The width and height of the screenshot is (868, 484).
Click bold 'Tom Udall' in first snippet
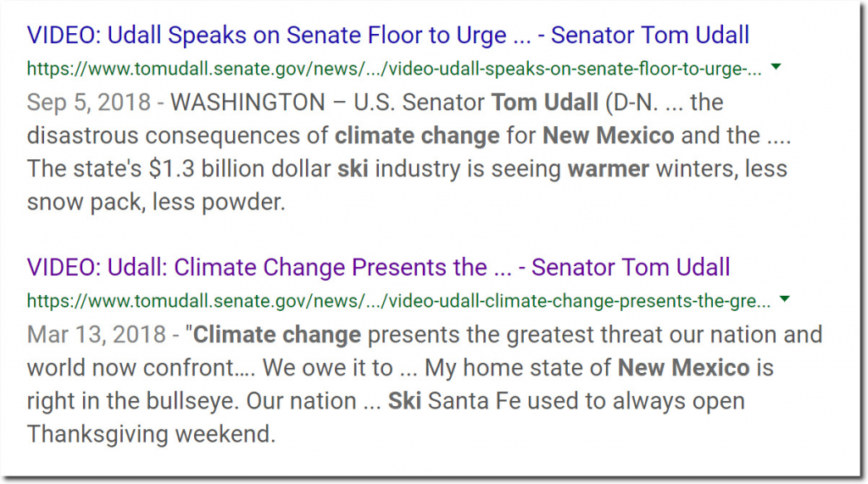click(545, 103)
